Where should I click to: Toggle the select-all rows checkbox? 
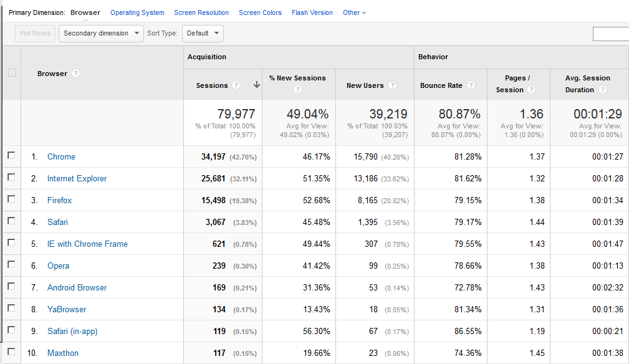click(12, 72)
